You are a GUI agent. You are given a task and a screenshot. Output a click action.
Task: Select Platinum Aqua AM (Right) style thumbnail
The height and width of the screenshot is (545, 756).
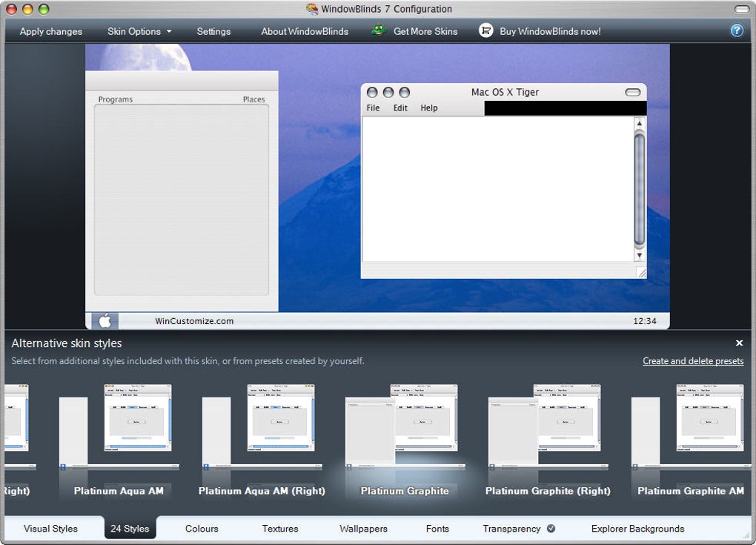pyautogui.click(x=262, y=427)
